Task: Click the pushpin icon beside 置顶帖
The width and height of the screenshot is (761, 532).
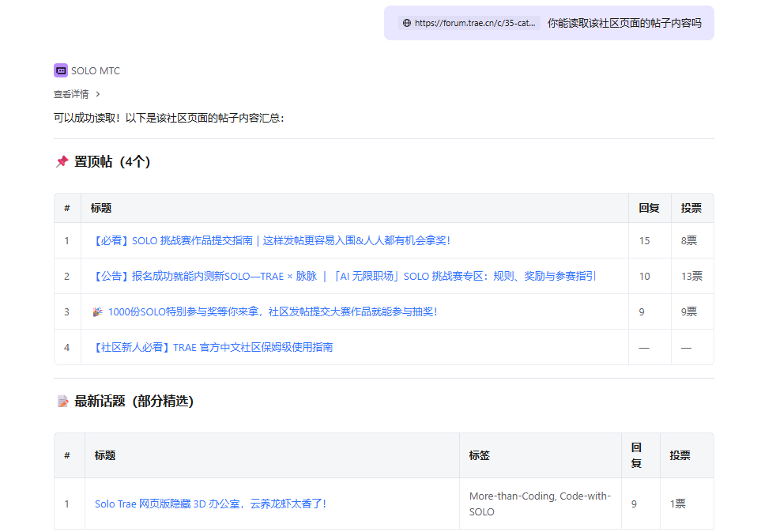Action: click(62, 162)
